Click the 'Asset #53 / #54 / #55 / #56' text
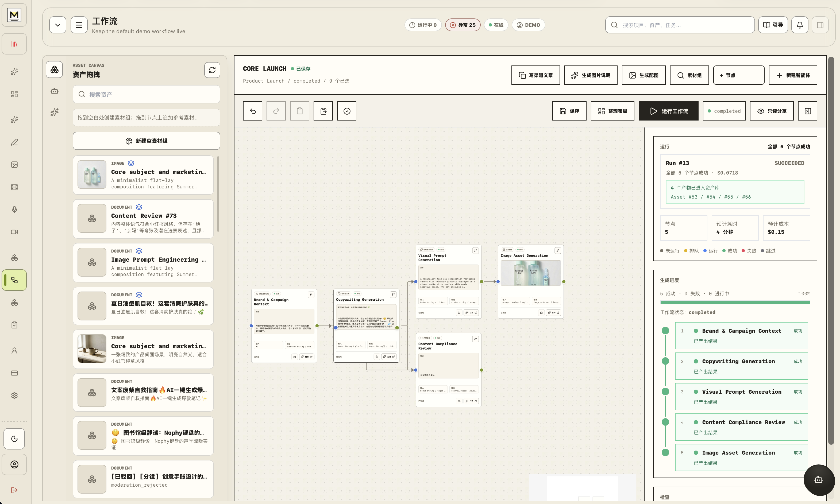 click(x=711, y=197)
